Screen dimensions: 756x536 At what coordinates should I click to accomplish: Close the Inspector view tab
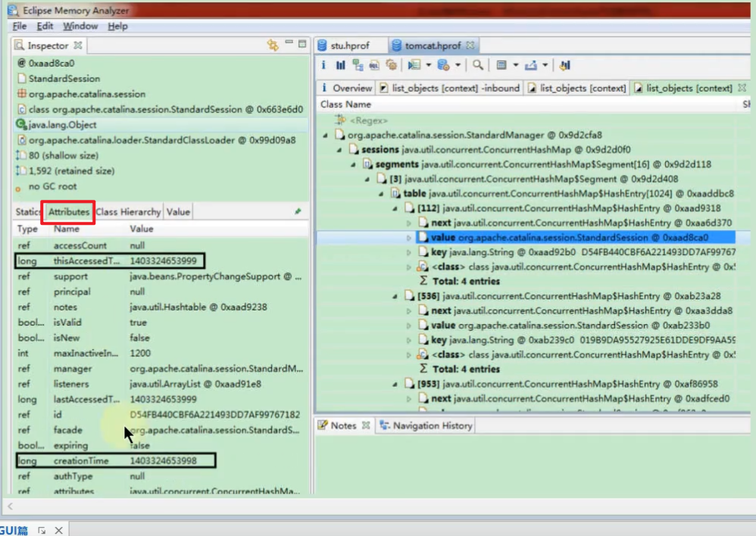77,45
